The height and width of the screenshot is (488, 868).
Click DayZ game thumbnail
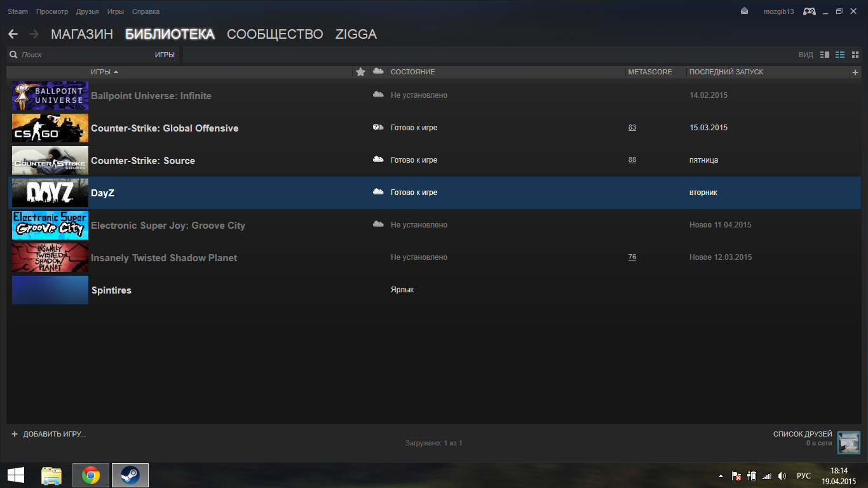pos(50,193)
